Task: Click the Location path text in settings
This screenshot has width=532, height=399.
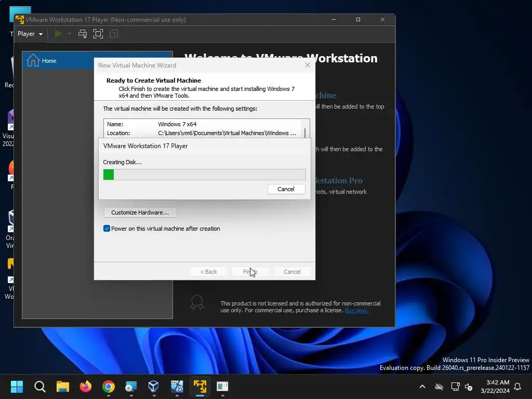Action: point(227,133)
